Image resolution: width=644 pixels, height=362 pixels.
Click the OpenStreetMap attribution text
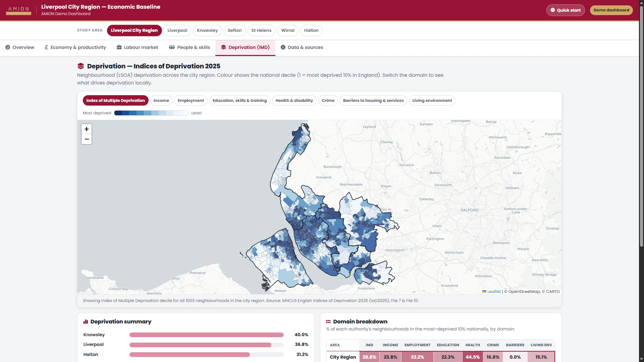click(x=524, y=292)
